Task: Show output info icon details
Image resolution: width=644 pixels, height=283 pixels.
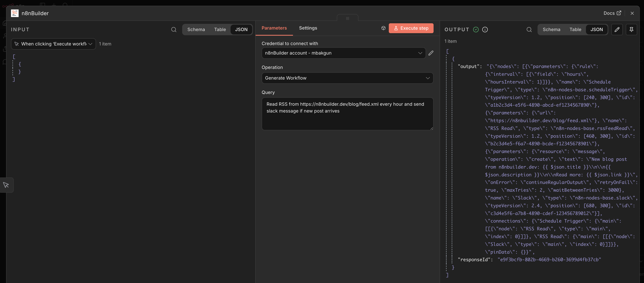Action: click(x=485, y=29)
